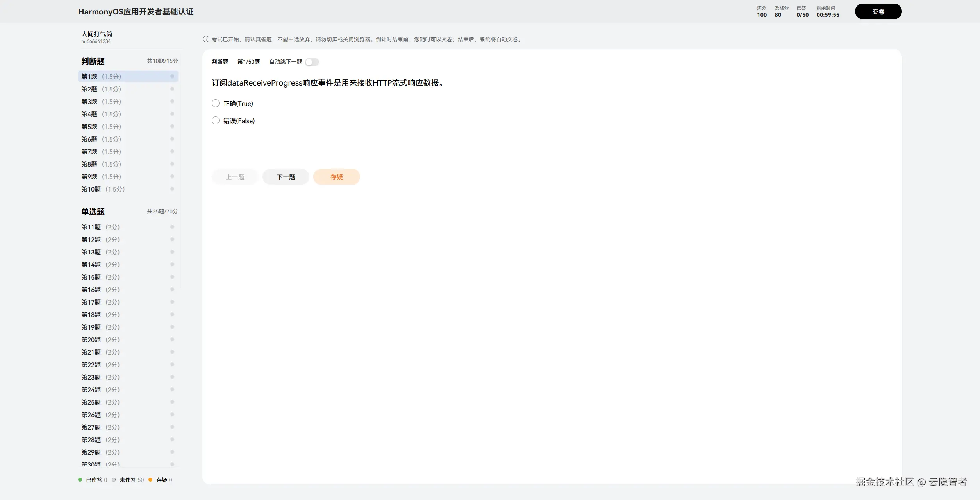
Task: Click status dot next to 第5题
Action: 172,126
